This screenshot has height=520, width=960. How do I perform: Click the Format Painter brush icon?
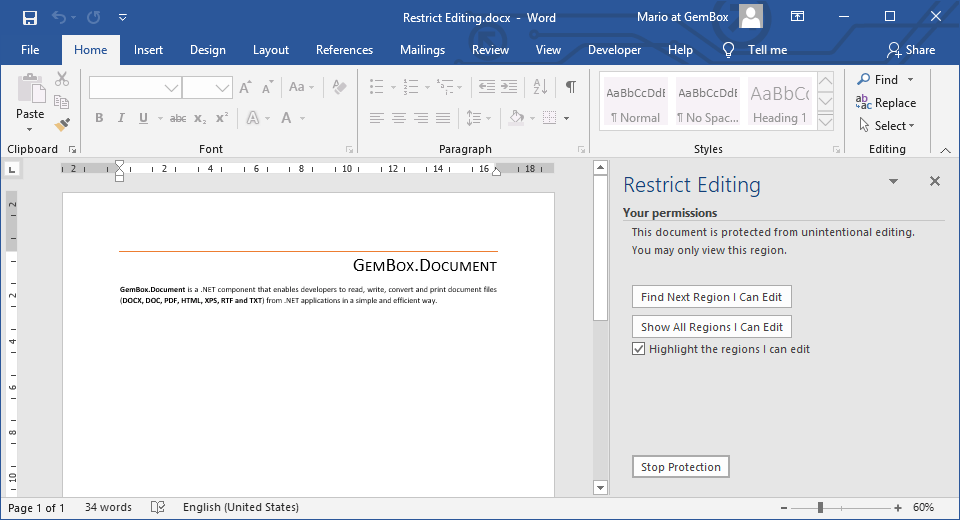[62, 125]
